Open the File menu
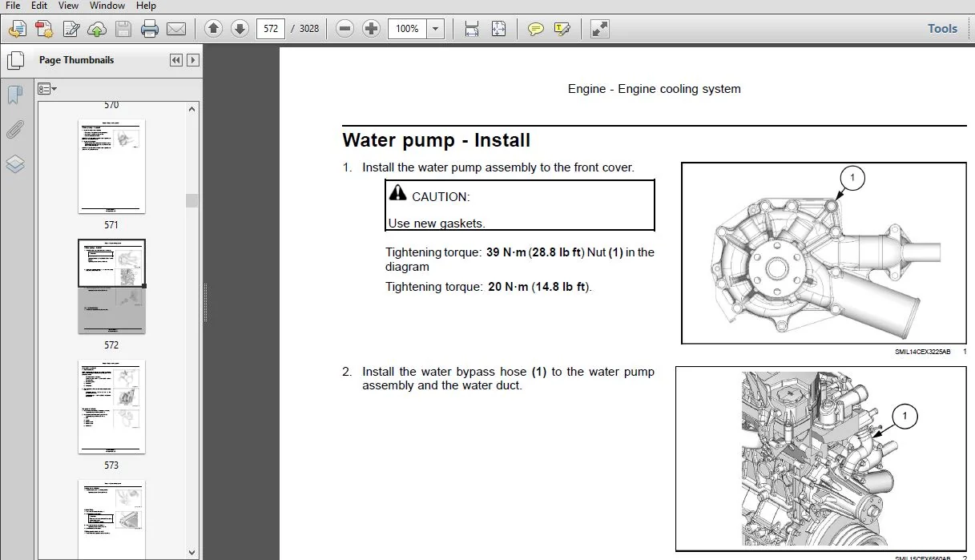Image resolution: width=975 pixels, height=560 pixels. coord(13,6)
